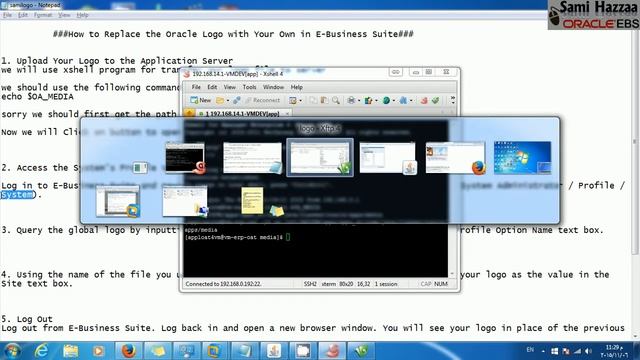The image size is (640, 360).
Task: Open the session Properties icon in Xshell
Action: 293,100
